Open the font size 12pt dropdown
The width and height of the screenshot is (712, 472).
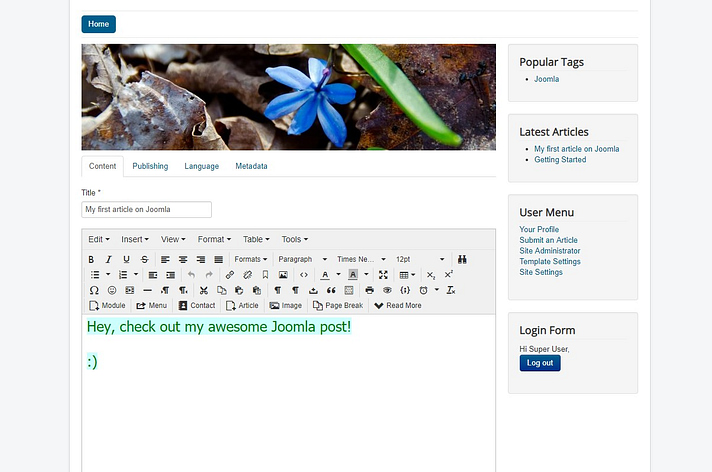[x=420, y=259]
